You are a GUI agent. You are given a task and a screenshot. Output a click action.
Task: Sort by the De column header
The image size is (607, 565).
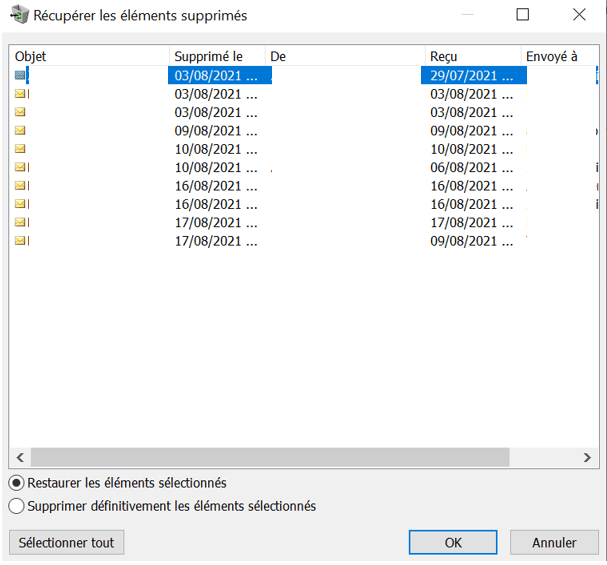click(345, 56)
